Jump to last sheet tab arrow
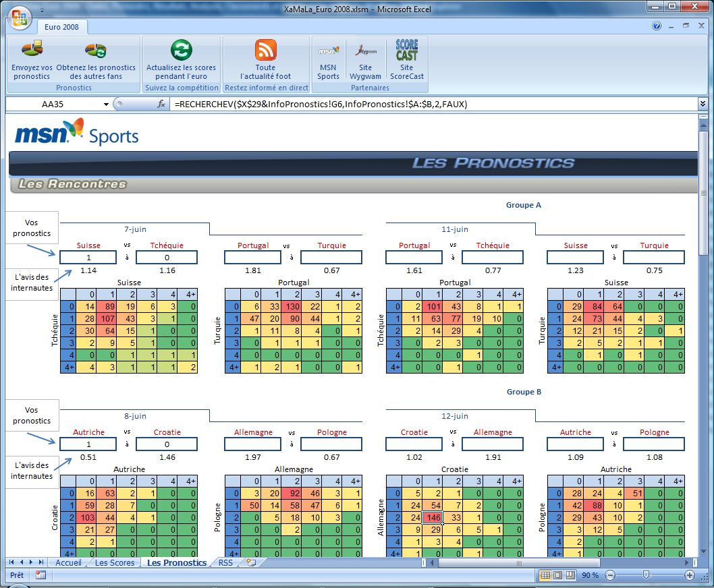The width and height of the screenshot is (714, 588). 41,562
